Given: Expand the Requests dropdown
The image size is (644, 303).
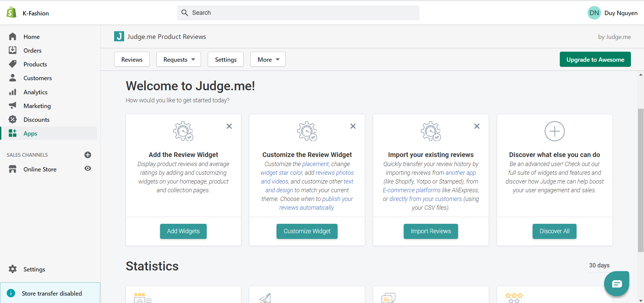Looking at the screenshot, I should pos(179,59).
